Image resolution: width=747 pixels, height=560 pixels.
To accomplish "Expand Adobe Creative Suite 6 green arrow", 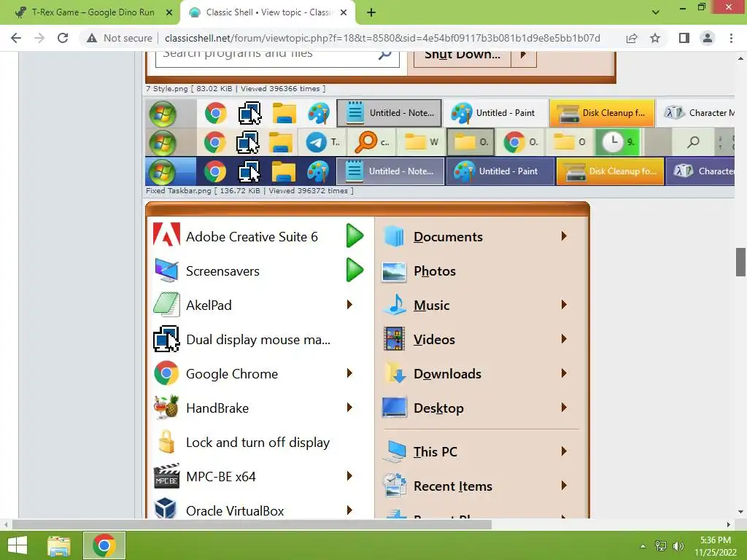I will [x=355, y=236].
